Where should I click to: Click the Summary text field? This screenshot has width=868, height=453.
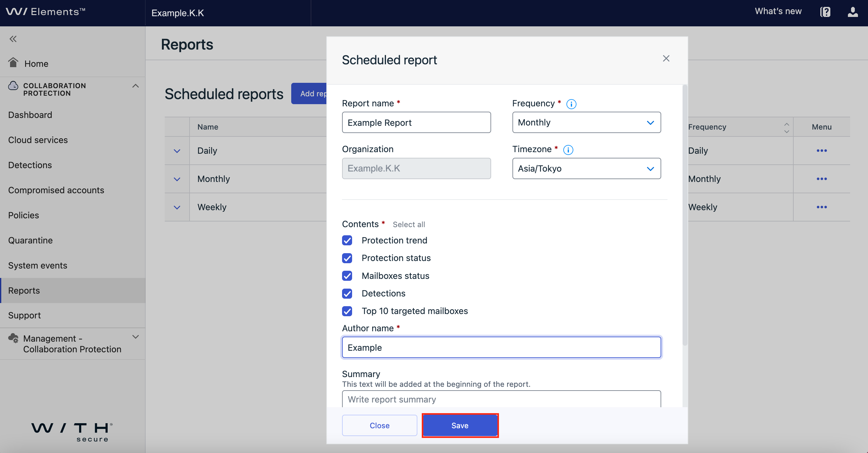tap(501, 399)
